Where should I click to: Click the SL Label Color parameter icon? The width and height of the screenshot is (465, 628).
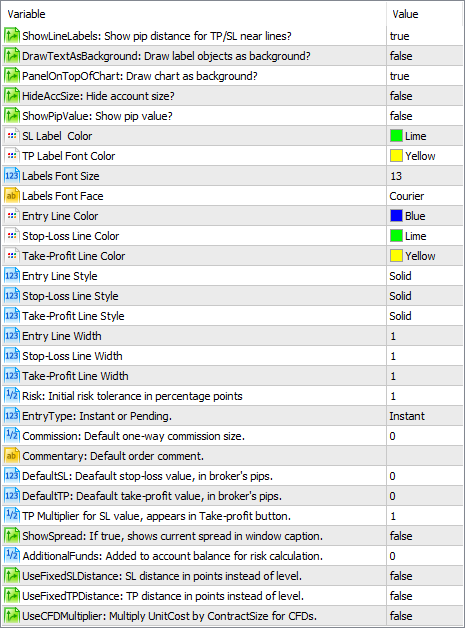coord(12,136)
